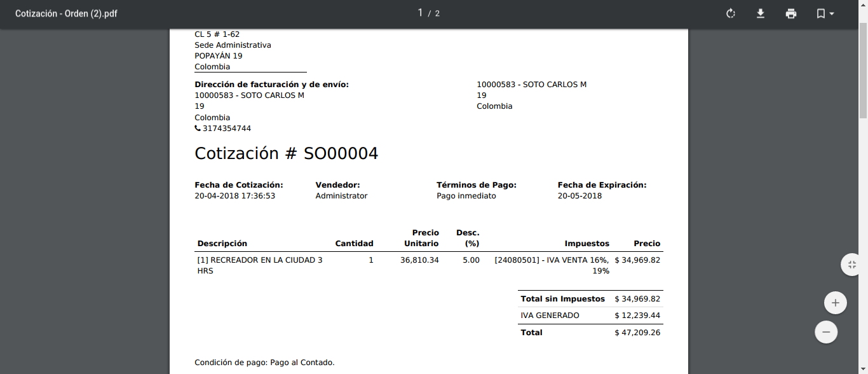The image size is (868, 374).
Task: Click the IVA GENERADO row label
Action: pyautogui.click(x=550, y=315)
